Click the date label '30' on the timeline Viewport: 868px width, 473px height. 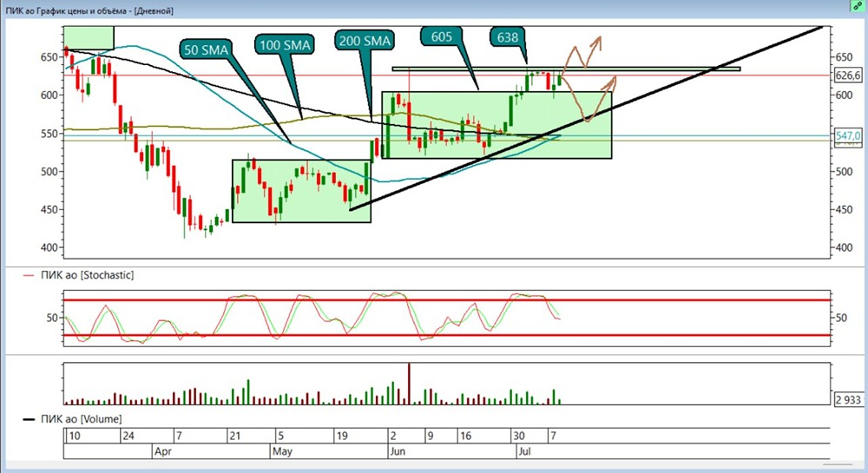coord(519,436)
